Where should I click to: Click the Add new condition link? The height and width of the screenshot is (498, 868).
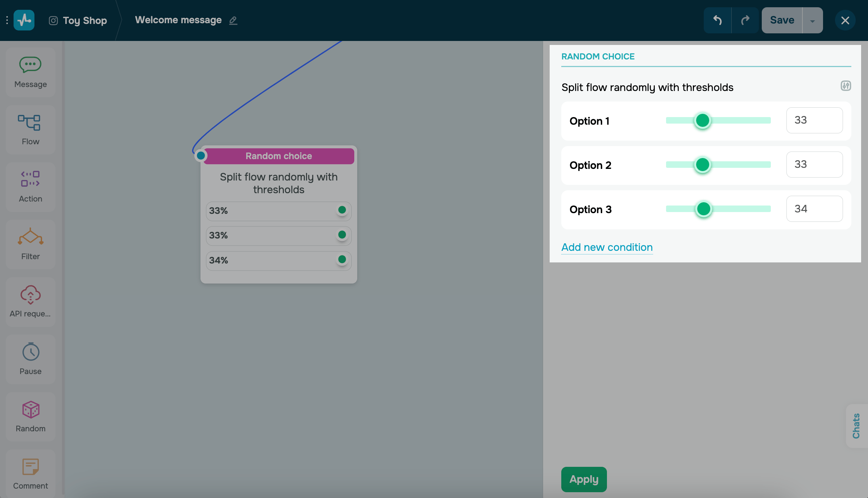click(607, 247)
